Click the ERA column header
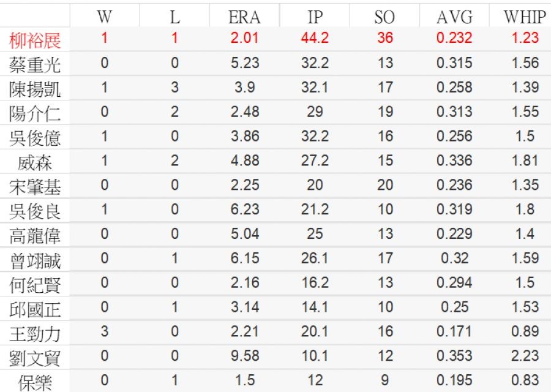Viewport: 551px width, 392px height. click(x=244, y=17)
